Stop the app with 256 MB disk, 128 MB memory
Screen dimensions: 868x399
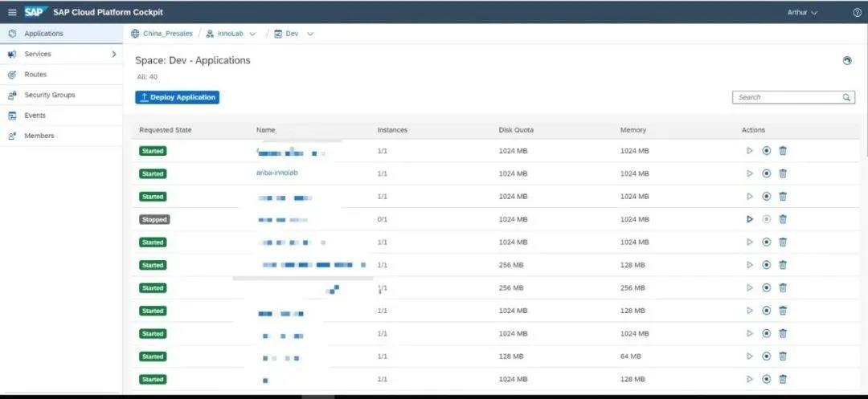(x=766, y=265)
